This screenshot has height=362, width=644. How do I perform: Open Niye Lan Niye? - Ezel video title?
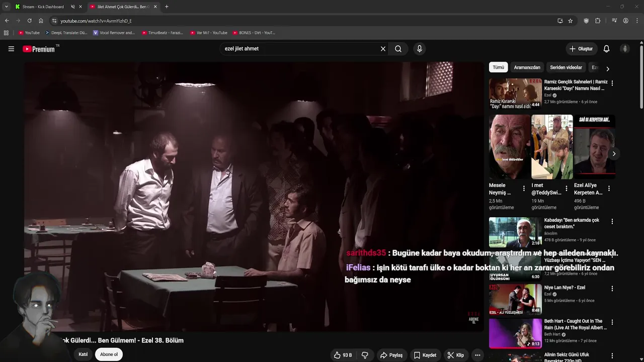click(x=565, y=288)
